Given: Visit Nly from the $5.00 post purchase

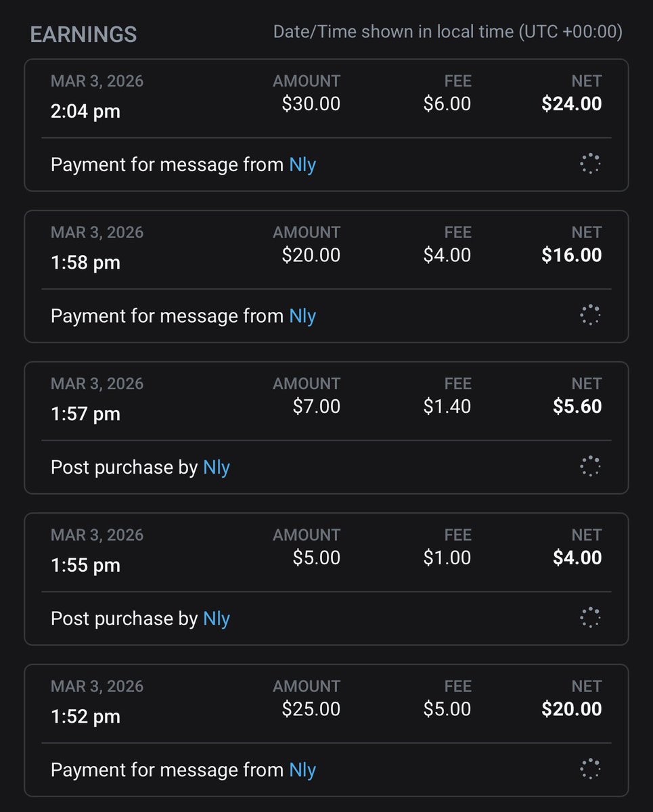Looking at the screenshot, I should [x=217, y=618].
